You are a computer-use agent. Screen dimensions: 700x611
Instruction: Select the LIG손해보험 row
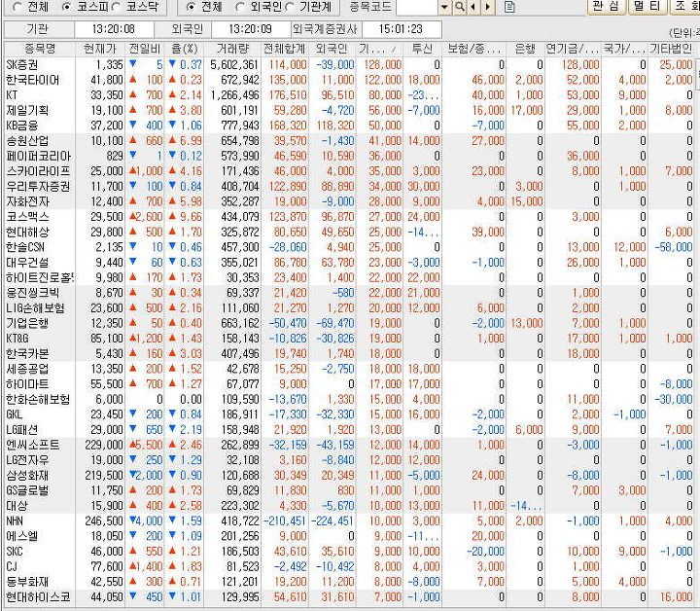pos(349,307)
